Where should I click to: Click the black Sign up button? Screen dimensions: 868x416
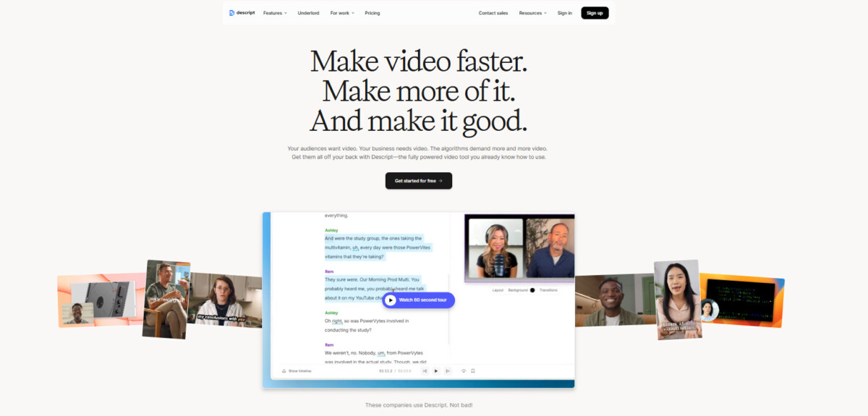(595, 13)
